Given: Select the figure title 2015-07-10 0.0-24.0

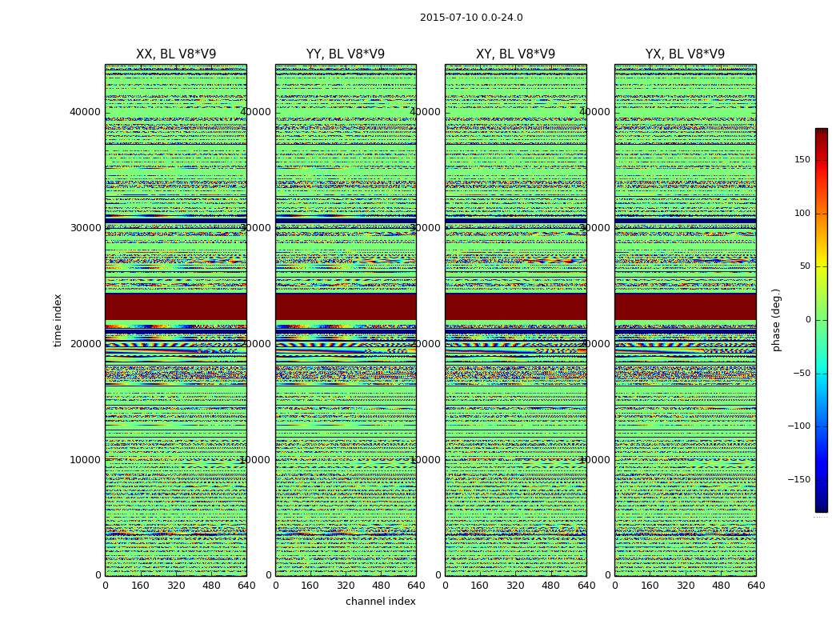Looking at the screenshot, I should click(x=471, y=18).
